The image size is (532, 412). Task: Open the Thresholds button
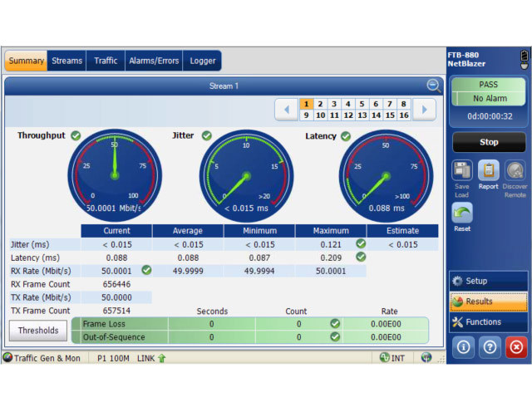(x=38, y=331)
